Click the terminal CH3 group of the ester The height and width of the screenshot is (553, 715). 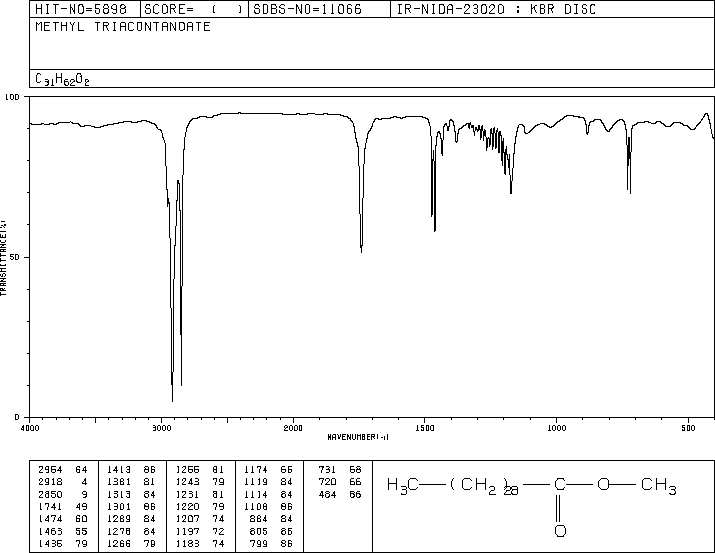658,485
